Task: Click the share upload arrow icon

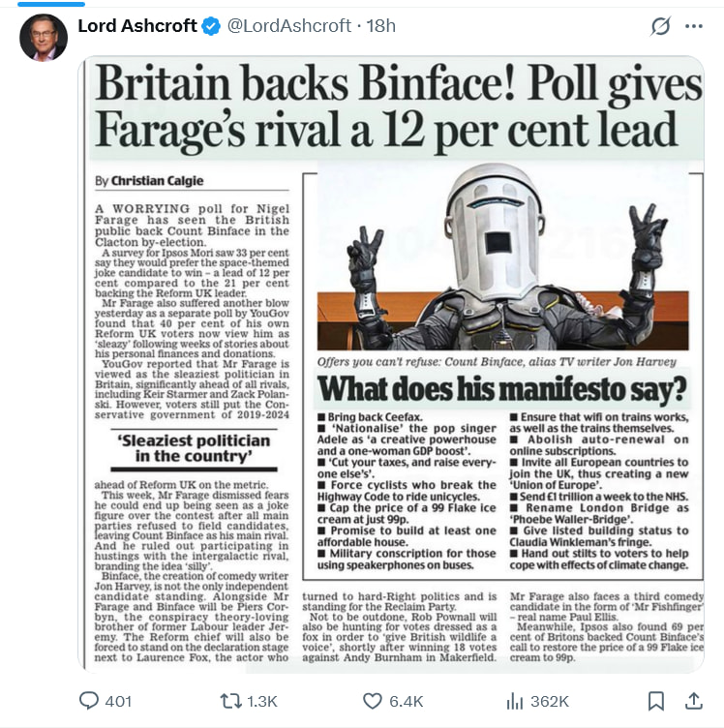Action: (693, 701)
